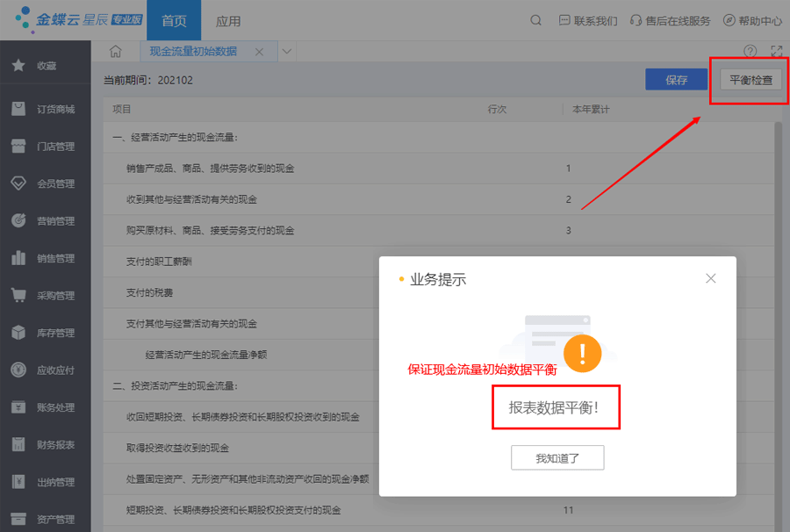The width and height of the screenshot is (790, 532).
Task: Select section 一、经营活动产生的现金流量
Action: pos(438,137)
